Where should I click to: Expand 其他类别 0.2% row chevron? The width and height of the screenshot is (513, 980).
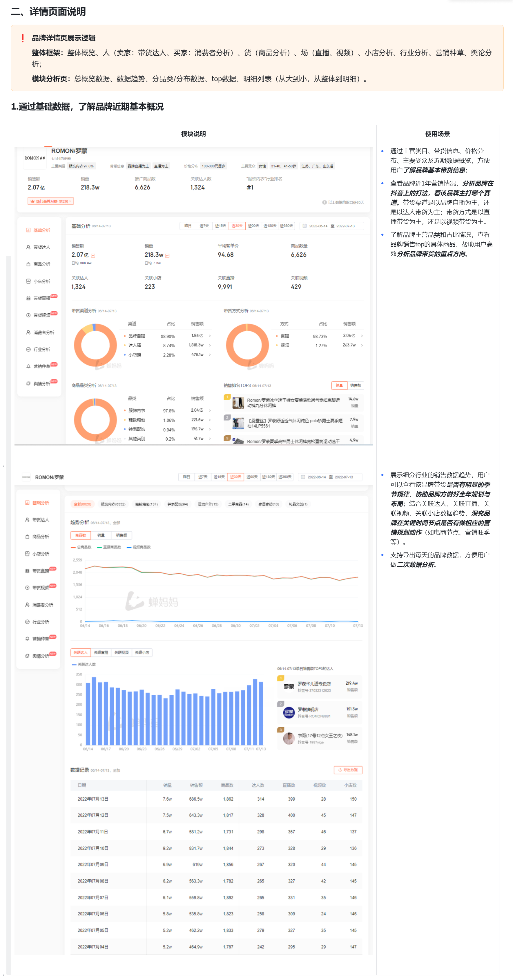tap(210, 439)
